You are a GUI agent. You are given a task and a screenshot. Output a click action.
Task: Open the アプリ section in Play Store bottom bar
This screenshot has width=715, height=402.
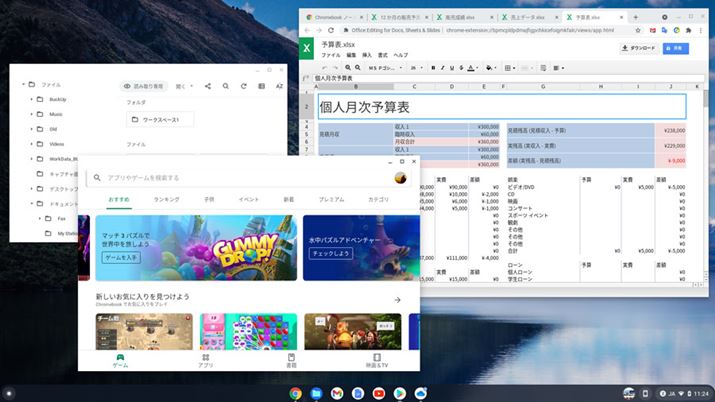point(206,361)
